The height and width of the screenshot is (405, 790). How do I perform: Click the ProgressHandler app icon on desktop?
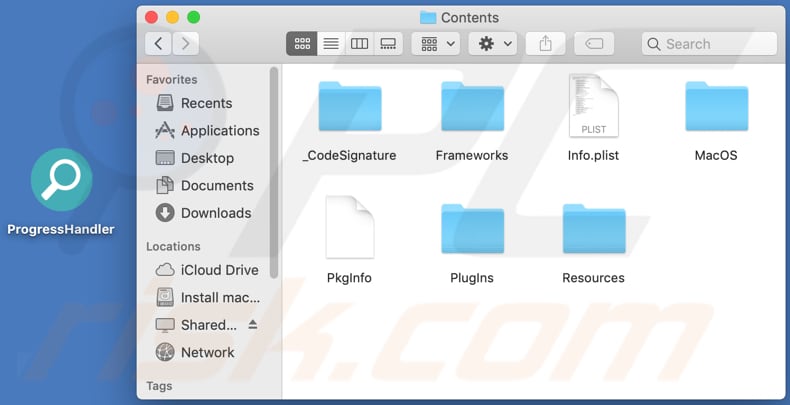click(x=61, y=180)
